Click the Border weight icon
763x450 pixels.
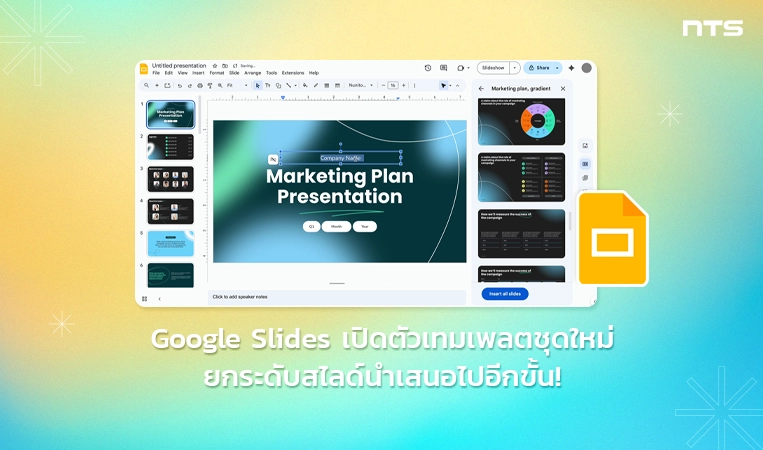point(327,86)
